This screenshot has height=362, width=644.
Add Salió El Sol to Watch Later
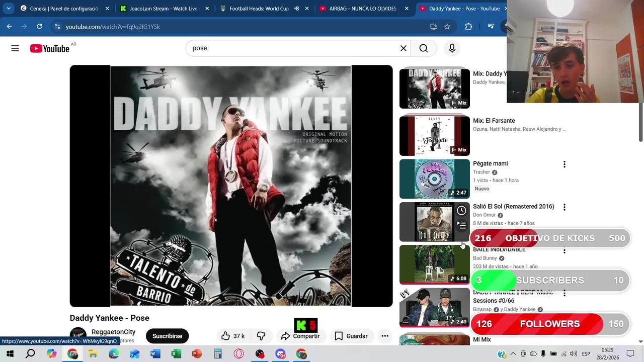coord(461,211)
